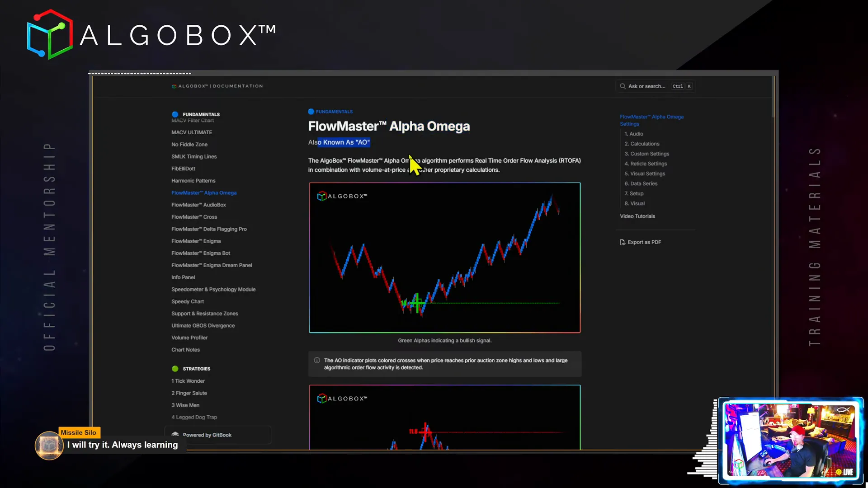This screenshot has width=868, height=488.
Task: Jump to 2. Calculations section
Action: [642, 144]
